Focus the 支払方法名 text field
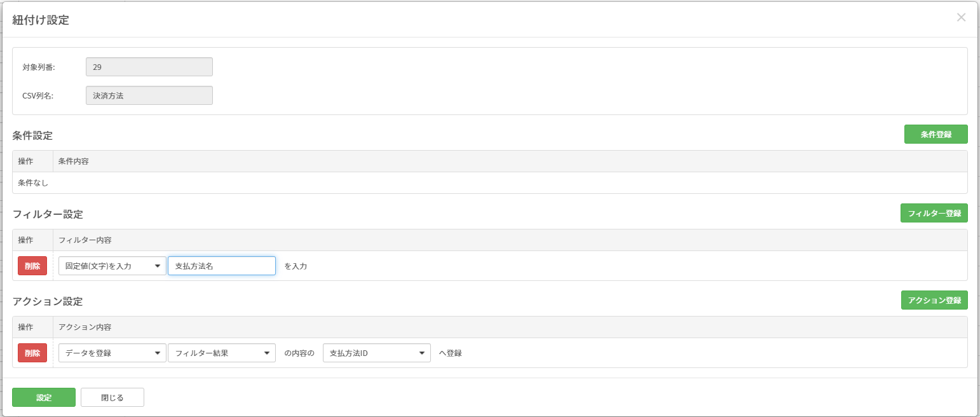This screenshot has width=980, height=417. 221,266
